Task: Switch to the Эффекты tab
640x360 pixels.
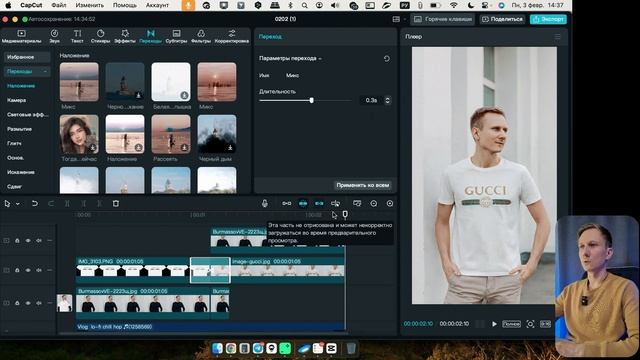Action: [125, 36]
